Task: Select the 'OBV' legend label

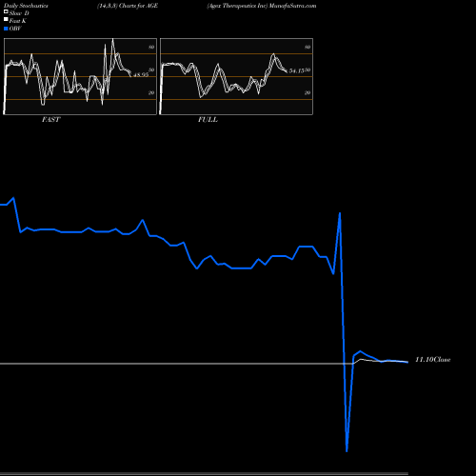Action: pos(15,29)
